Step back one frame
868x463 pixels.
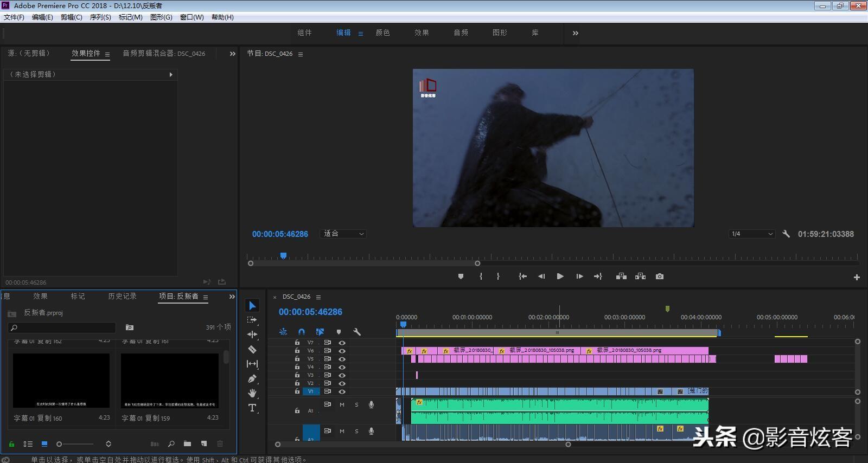point(541,276)
